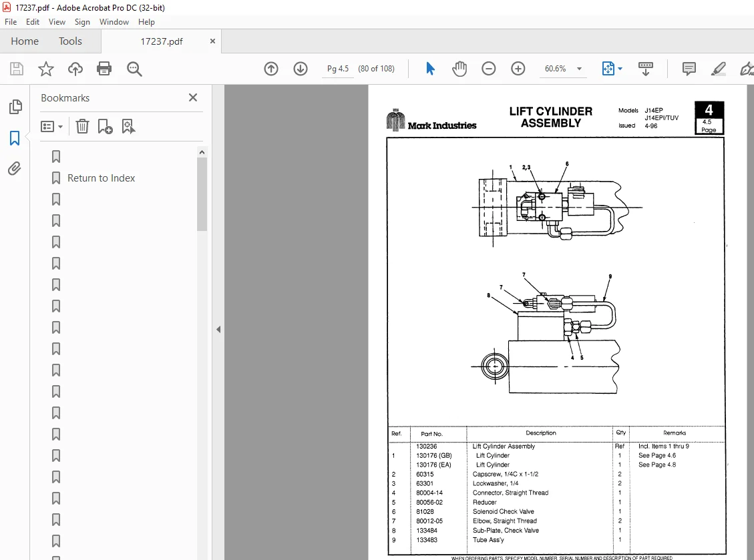The height and width of the screenshot is (560, 754).
Task: Click the upload to cloud icon
Action: pos(75,69)
